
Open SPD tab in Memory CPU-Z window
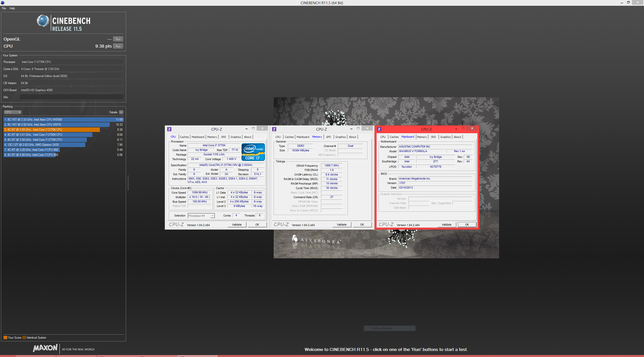tap(329, 137)
